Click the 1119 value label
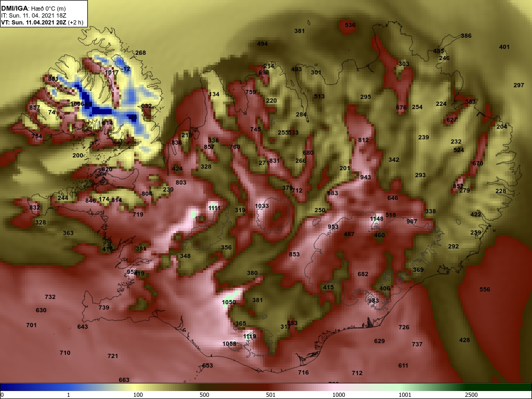This screenshot has height=399, width=532. click(x=250, y=337)
